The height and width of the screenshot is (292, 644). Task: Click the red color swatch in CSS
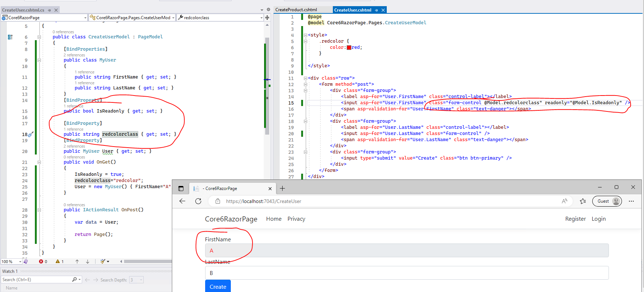click(x=349, y=47)
